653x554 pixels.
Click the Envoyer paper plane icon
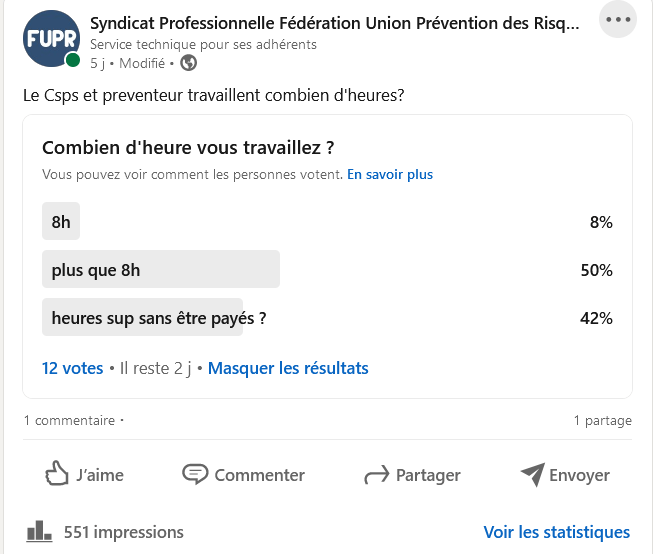pyautogui.click(x=533, y=475)
